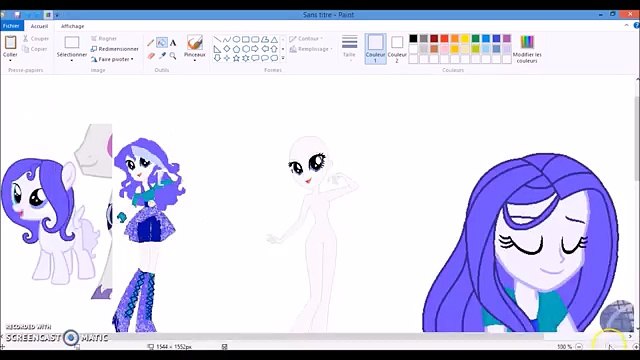640x360 pixels.
Task: Click Modifier les couleurs button
Action: pos(527,49)
